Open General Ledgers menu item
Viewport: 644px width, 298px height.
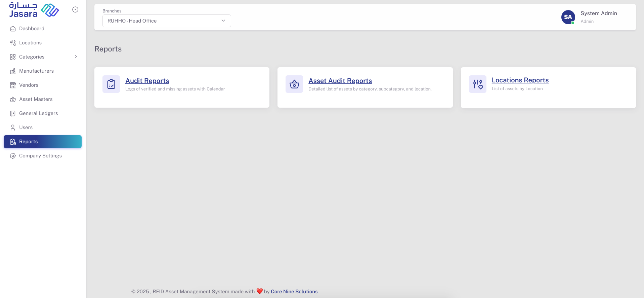click(x=38, y=113)
